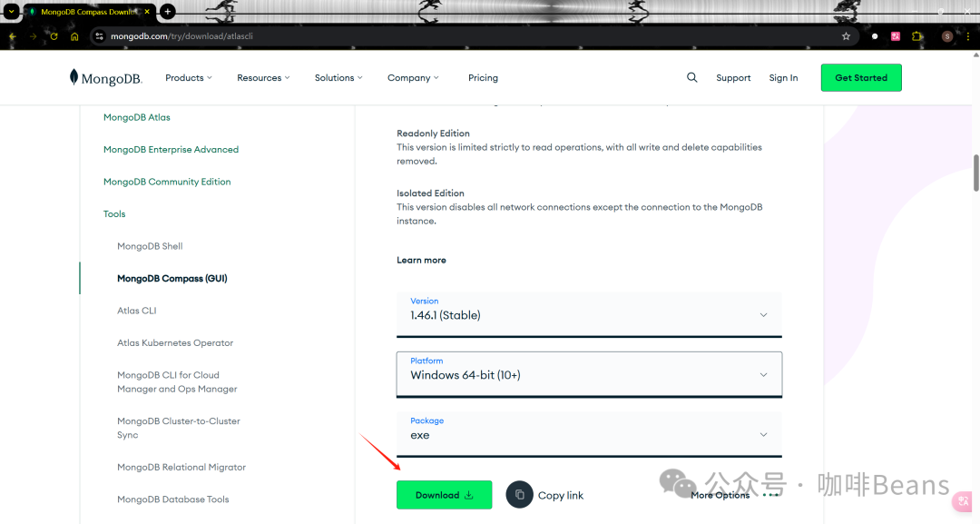This screenshot has height=524, width=980.
Task: Open Atlas CLI sidebar item
Action: [137, 311]
